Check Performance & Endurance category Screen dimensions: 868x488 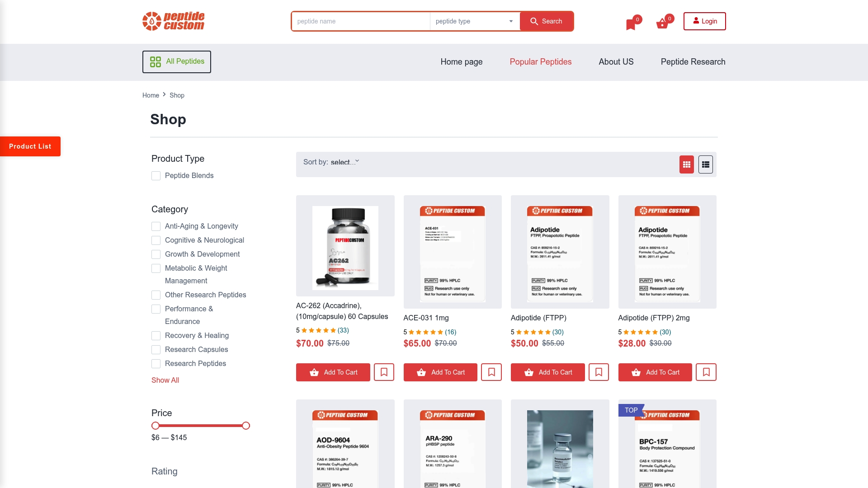(x=156, y=309)
